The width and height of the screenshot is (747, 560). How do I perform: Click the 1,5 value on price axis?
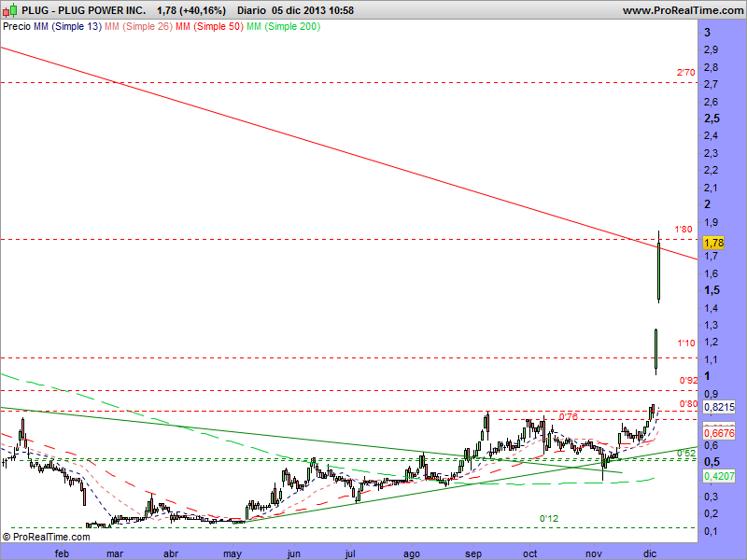(x=712, y=290)
